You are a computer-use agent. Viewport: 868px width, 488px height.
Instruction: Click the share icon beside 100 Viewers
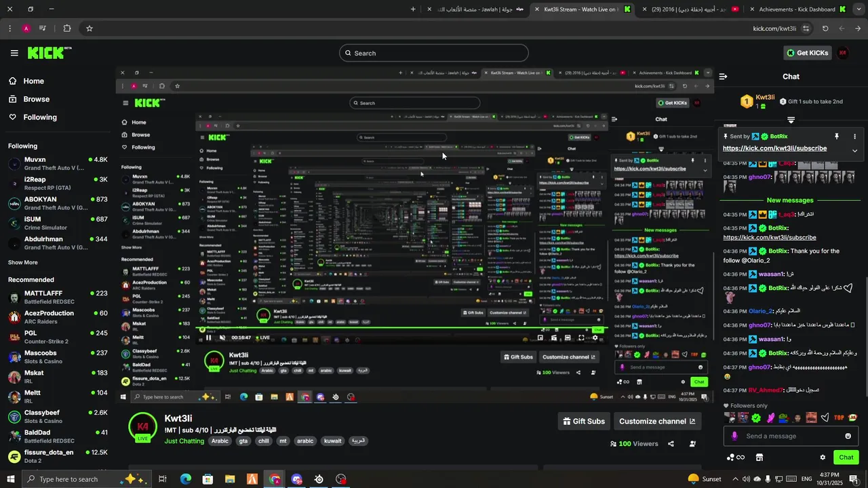click(671, 444)
